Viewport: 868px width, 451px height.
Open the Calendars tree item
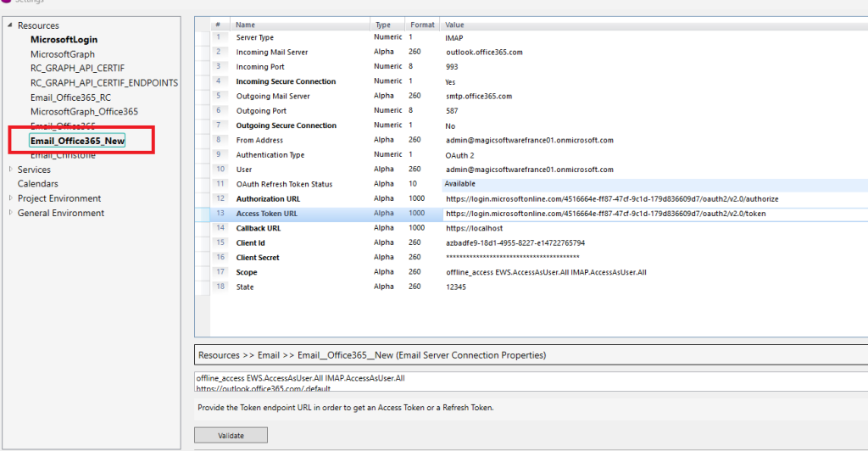[38, 184]
